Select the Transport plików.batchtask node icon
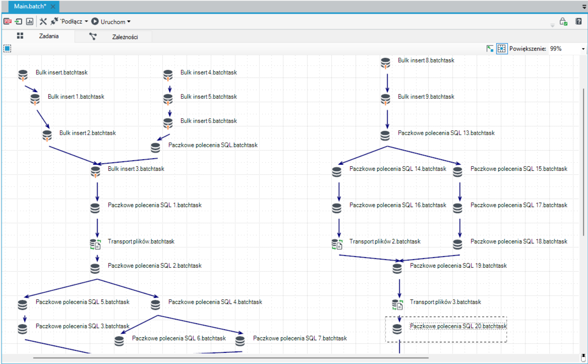This screenshot has height=364, width=588. 95,244
